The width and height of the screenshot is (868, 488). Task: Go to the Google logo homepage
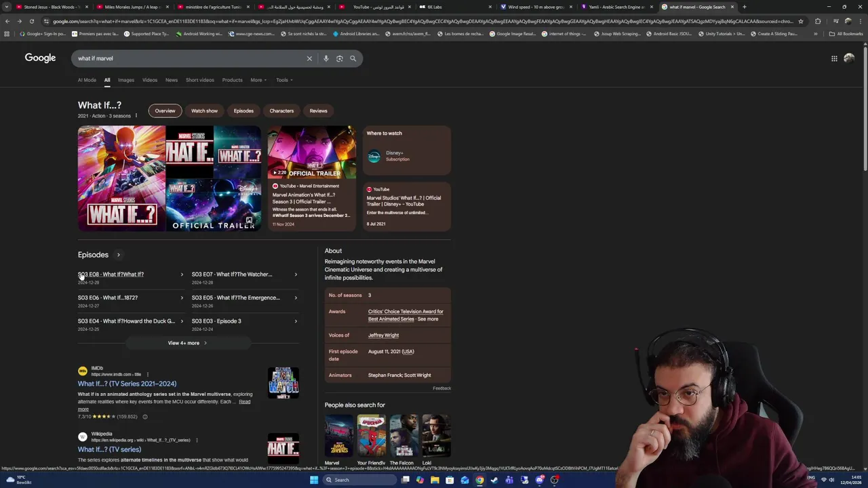(40, 58)
